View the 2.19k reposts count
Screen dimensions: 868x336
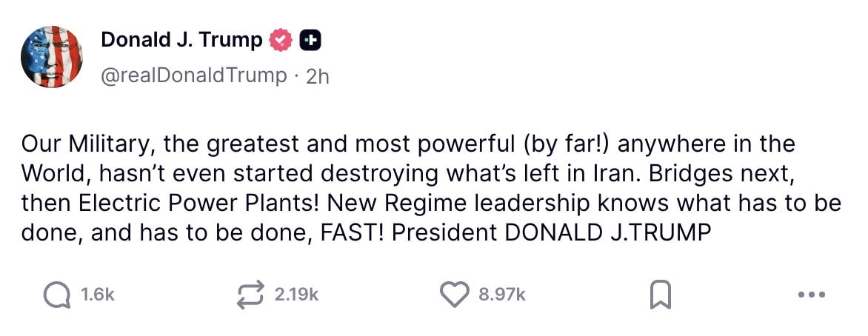296,295
